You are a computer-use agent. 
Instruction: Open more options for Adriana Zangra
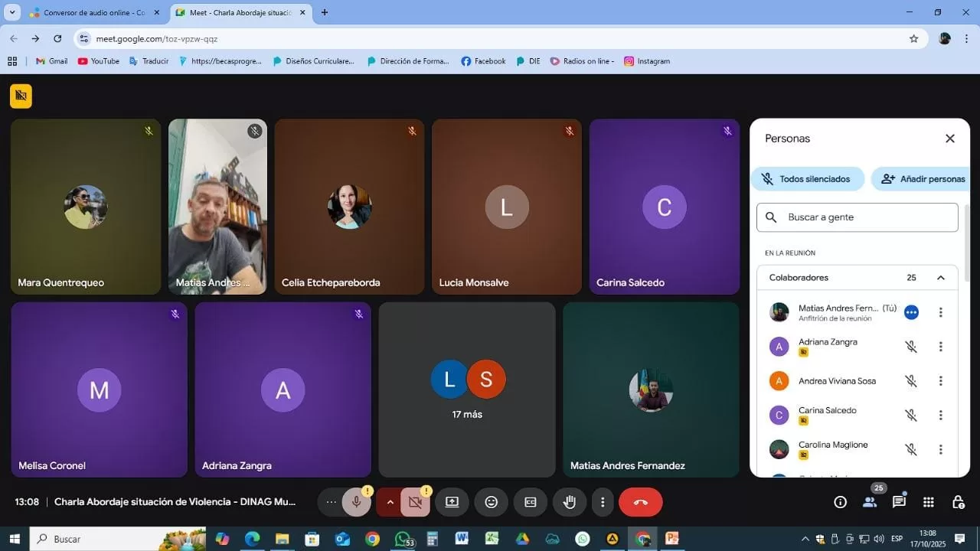point(940,347)
